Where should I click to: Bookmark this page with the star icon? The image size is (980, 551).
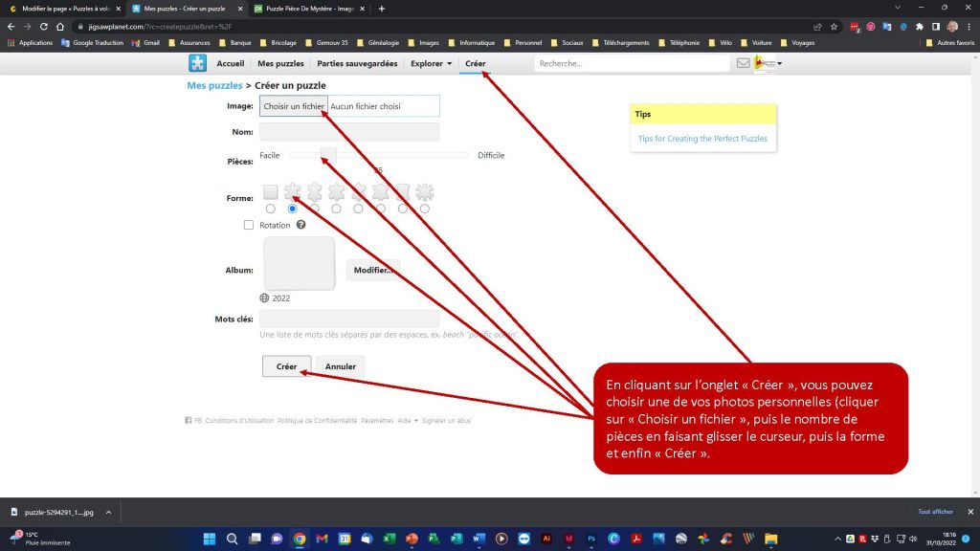[x=835, y=27]
